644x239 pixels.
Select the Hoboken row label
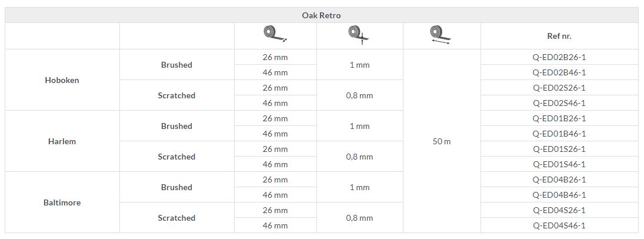[x=62, y=80]
